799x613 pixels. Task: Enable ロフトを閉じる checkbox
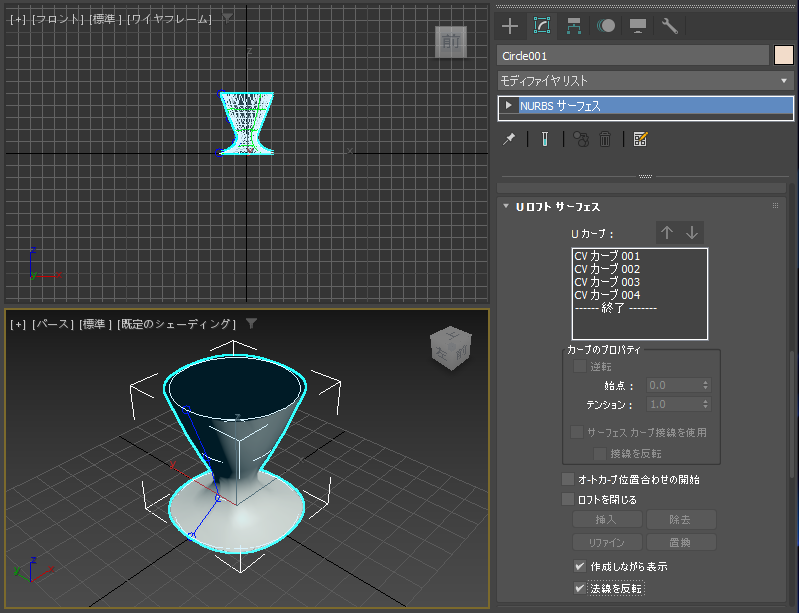click(x=568, y=499)
